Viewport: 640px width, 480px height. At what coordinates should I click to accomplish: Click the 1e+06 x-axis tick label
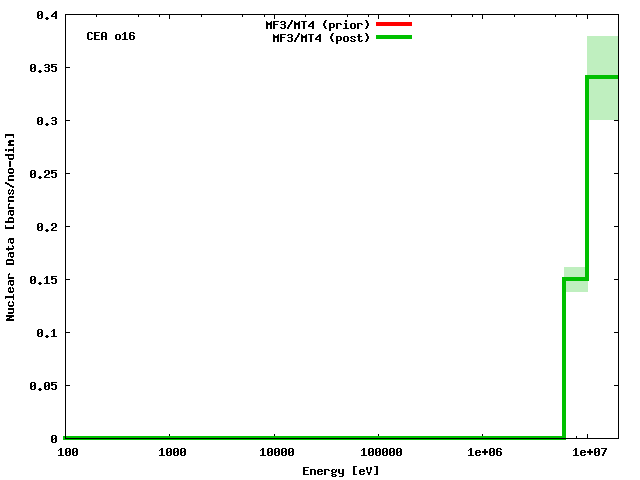[x=483, y=453]
